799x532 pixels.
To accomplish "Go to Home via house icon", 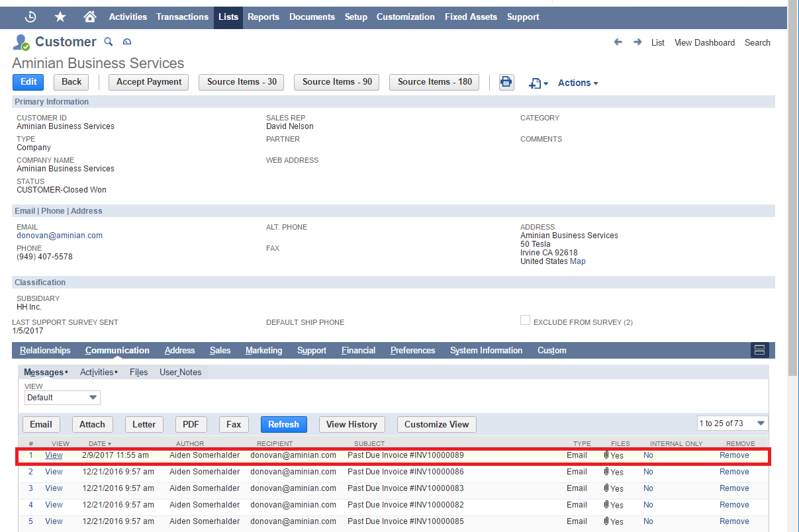I will pyautogui.click(x=90, y=17).
